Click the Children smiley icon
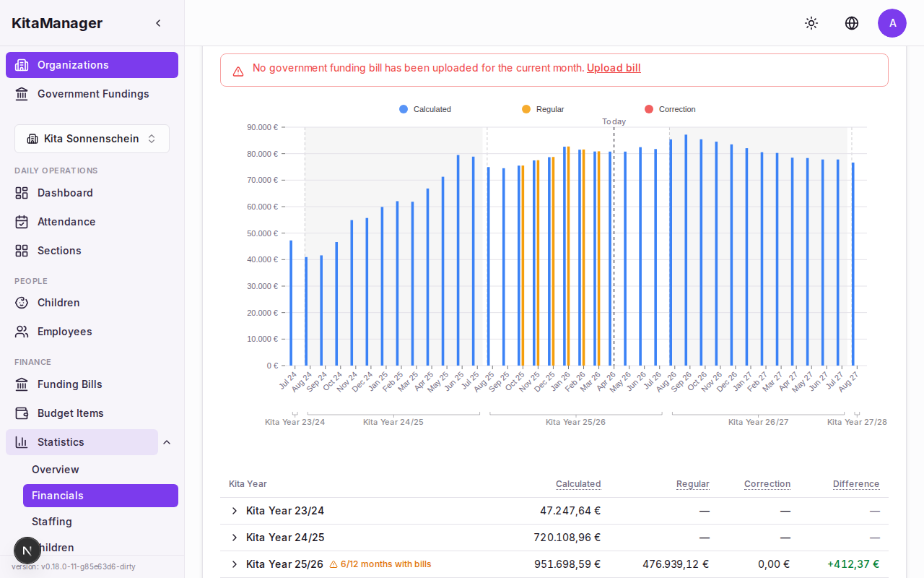 click(22, 303)
